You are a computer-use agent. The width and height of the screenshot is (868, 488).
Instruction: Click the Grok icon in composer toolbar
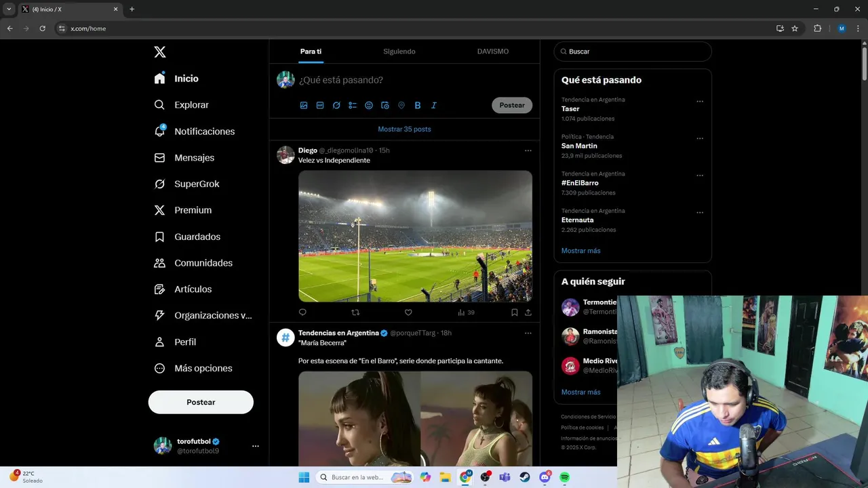coord(336,105)
